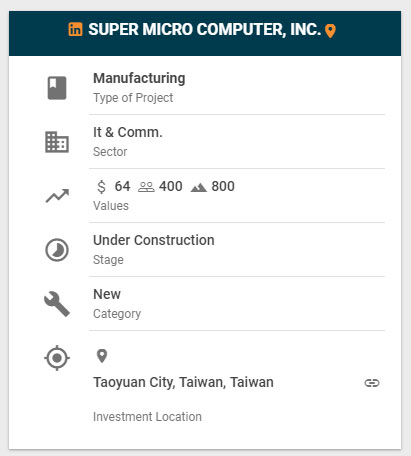This screenshot has width=411, height=456.
Task: Click the New category entry
Action: click(107, 294)
